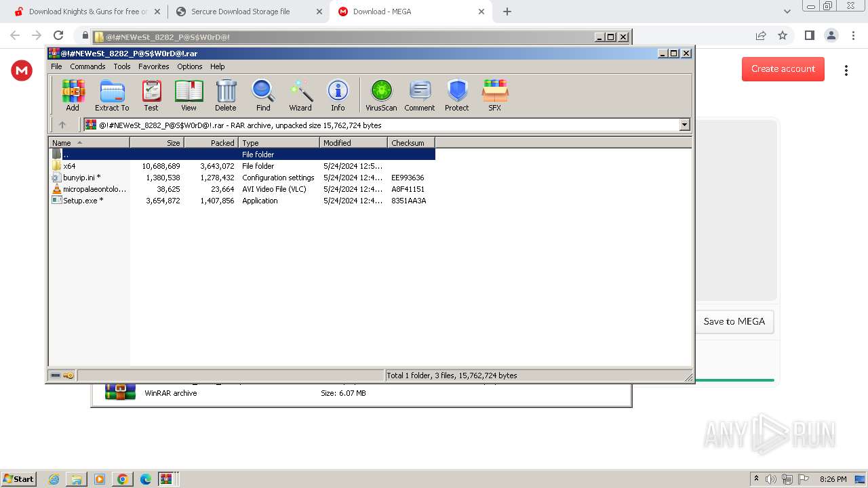Open the Help menu
Viewport: 868px width, 488px height.
pos(218,66)
